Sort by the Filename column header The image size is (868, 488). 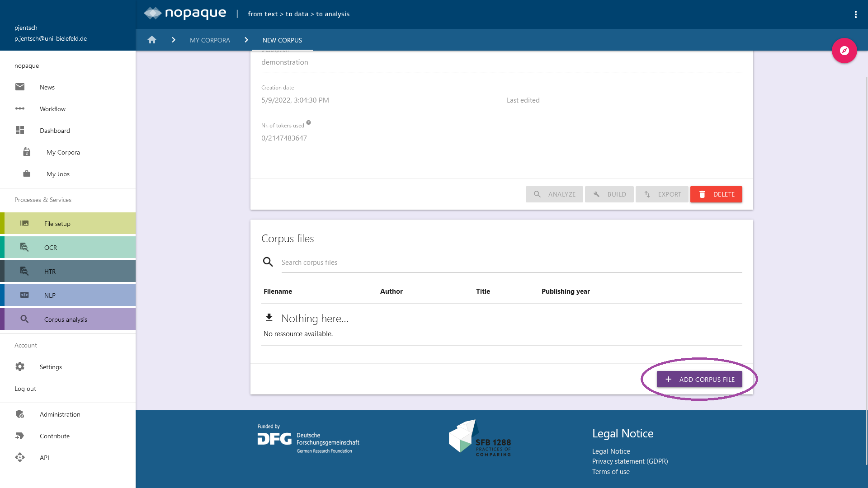tap(278, 291)
